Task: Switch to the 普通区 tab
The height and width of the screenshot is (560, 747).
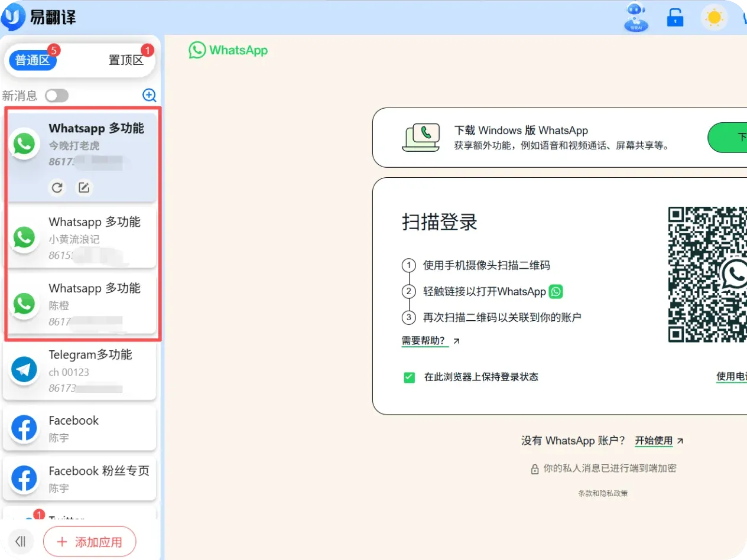Action: (33, 60)
